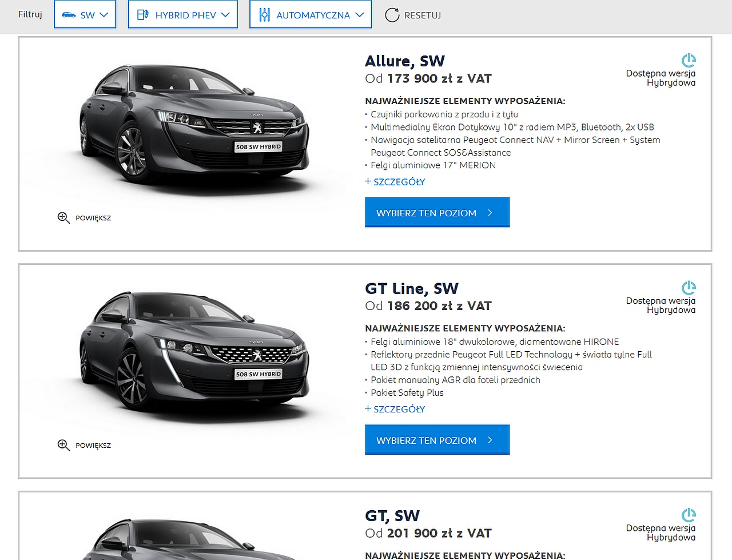The image size is (732, 560).
Task: Click the GT, SW heading
Action: pyautogui.click(x=392, y=515)
